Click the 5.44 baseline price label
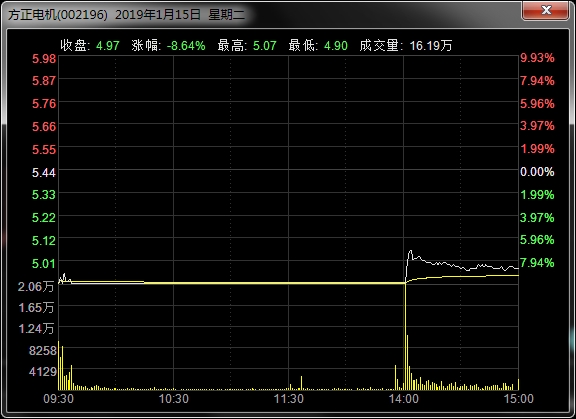Screen dimensions: 576x419 [44, 173]
